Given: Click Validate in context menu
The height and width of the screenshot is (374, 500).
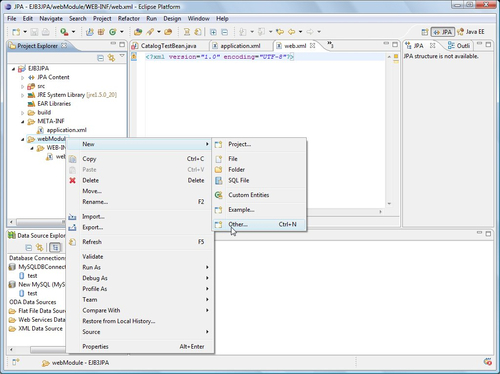Looking at the screenshot, I should 140,257.
